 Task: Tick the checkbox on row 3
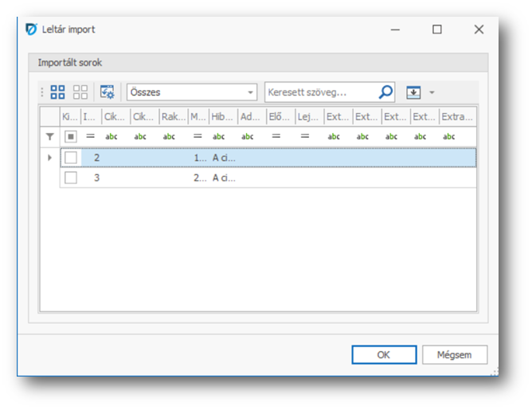(x=71, y=178)
